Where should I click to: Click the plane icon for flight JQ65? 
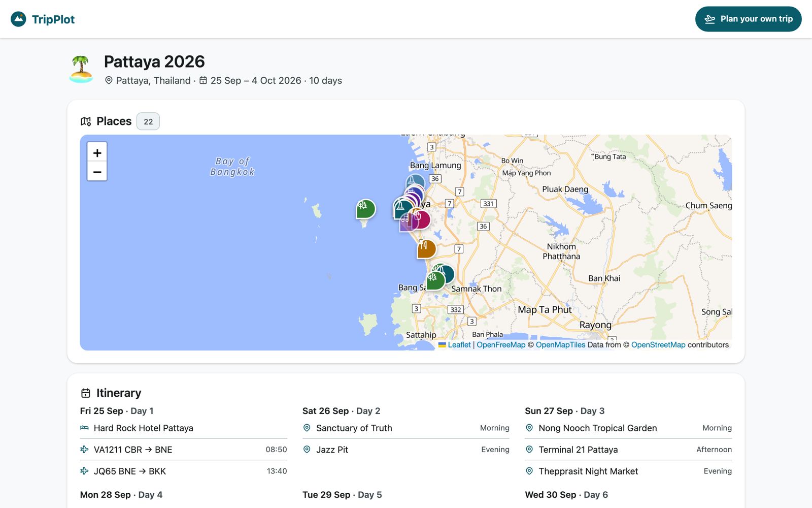tap(84, 471)
